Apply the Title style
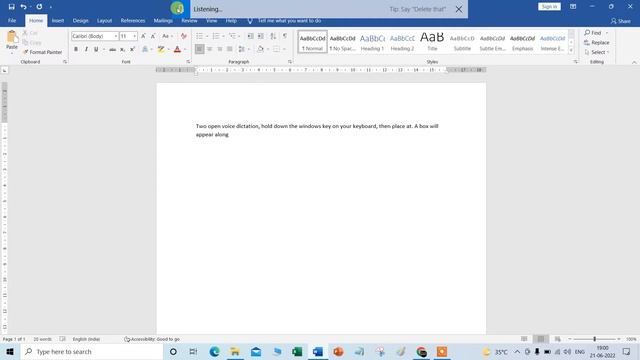The image size is (640, 360). 432,42
